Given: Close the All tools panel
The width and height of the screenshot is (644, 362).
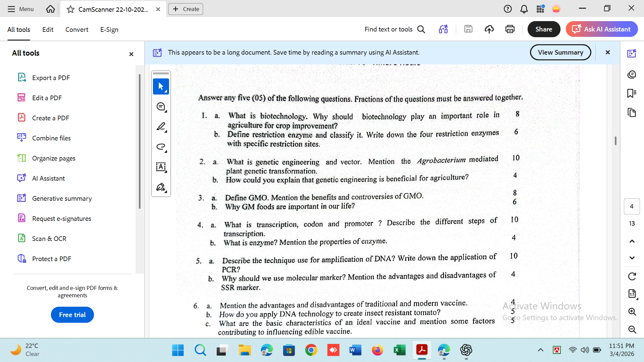Looking at the screenshot, I should [131, 54].
